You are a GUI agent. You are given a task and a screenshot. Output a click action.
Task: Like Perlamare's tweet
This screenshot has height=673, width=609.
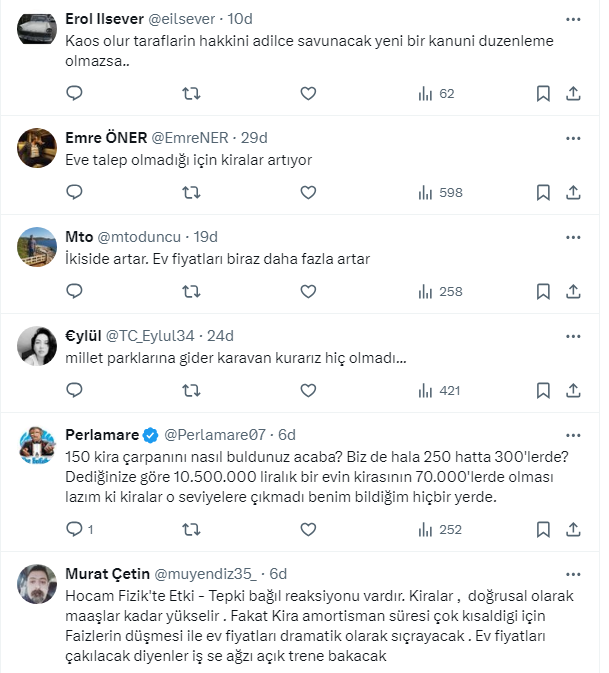pyautogui.click(x=308, y=529)
